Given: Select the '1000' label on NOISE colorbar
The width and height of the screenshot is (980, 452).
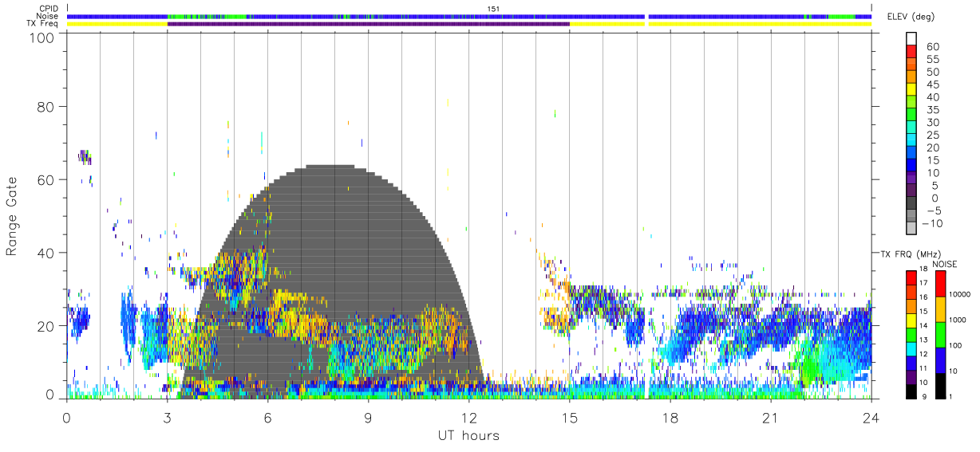Looking at the screenshot, I should coord(958,320).
